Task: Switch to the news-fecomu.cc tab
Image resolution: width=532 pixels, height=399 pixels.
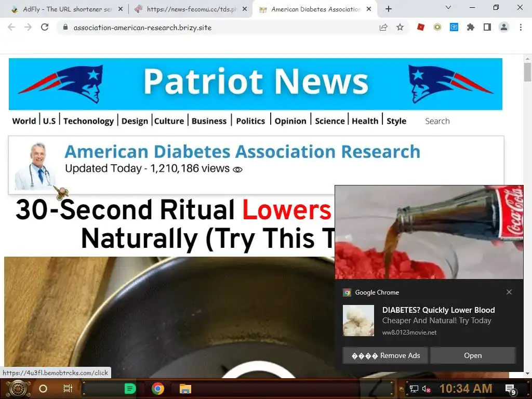Action: (191, 9)
